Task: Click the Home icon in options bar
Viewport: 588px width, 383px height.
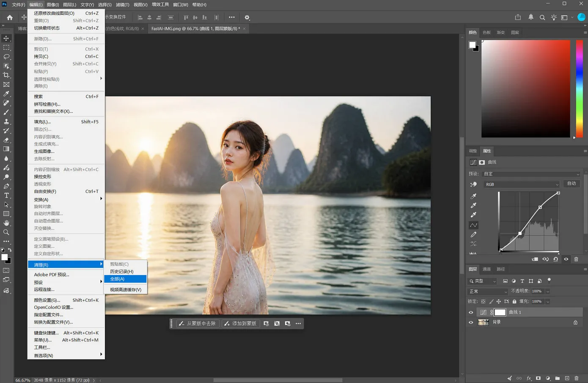Action: click(10, 17)
